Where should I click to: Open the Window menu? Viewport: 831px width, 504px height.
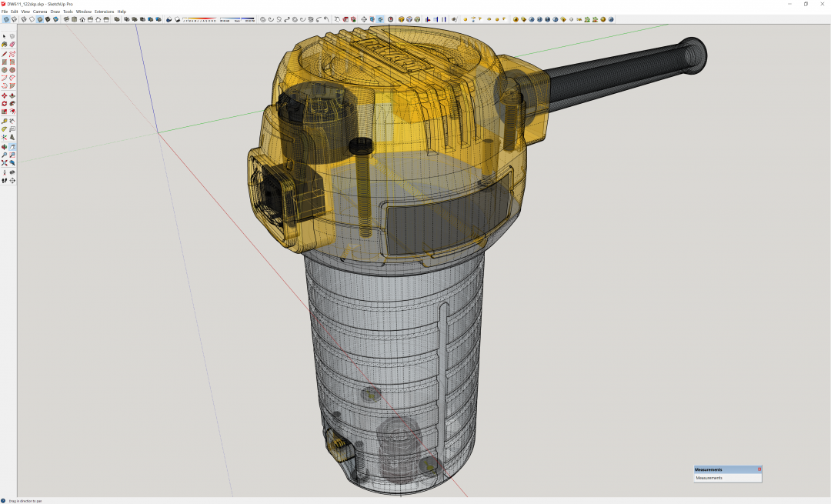[x=84, y=12]
